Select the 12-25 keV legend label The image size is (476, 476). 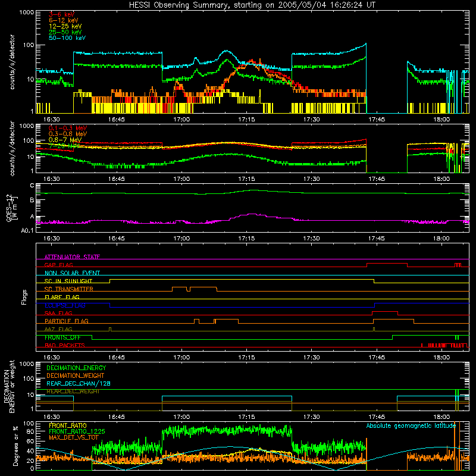[x=65, y=26]
